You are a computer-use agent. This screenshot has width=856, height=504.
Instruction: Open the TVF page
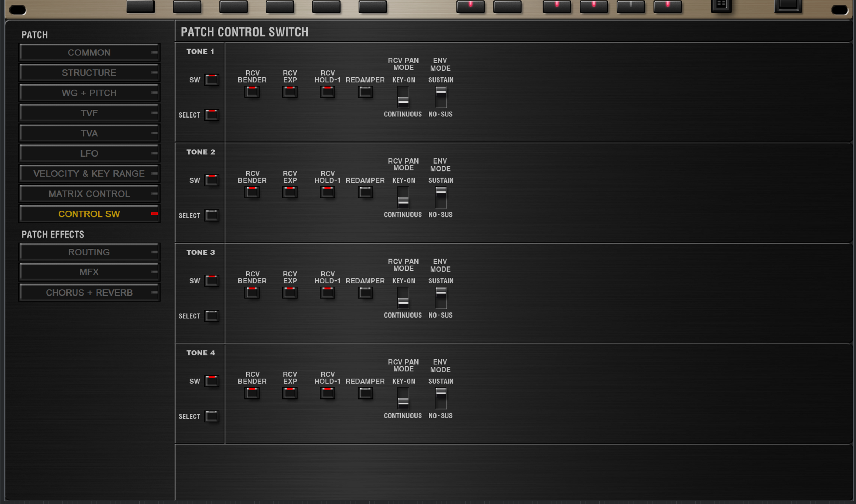pyautogui.click(x=89, y=113)
